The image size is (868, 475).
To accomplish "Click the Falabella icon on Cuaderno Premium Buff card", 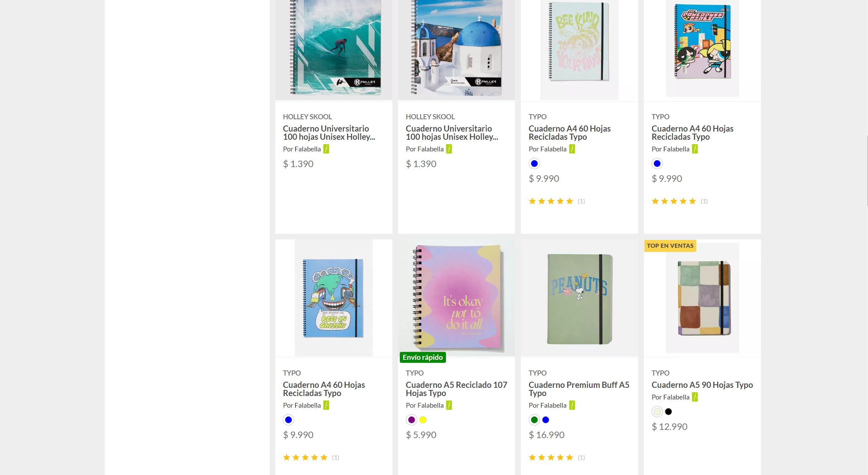I will [x=572, y=405].
